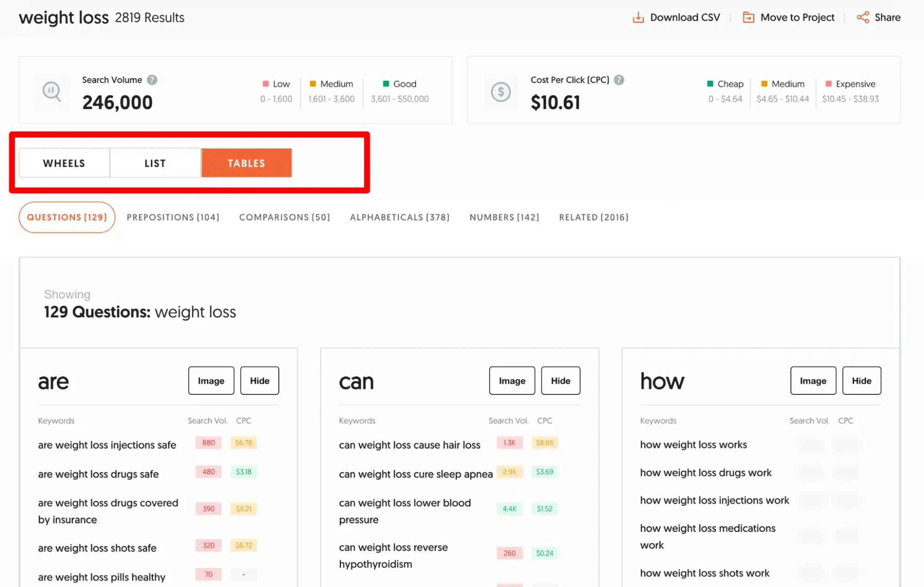Click keyword 'how weight loss works'
924x587 pixels.
693,444
